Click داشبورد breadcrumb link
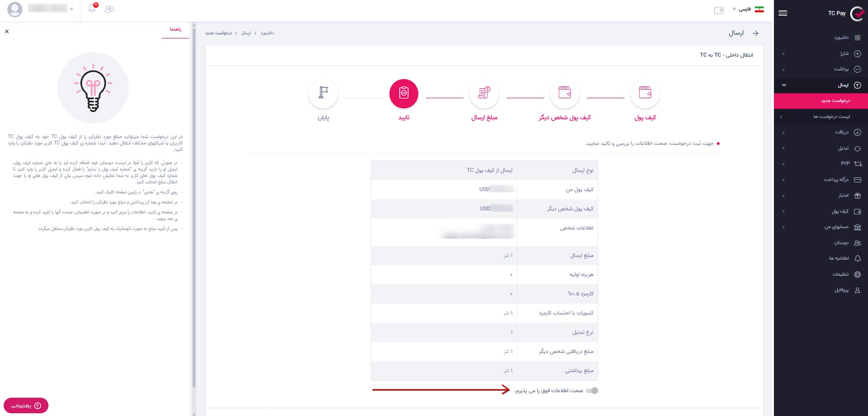The image size is (868, 416). [x=267, y=33]
